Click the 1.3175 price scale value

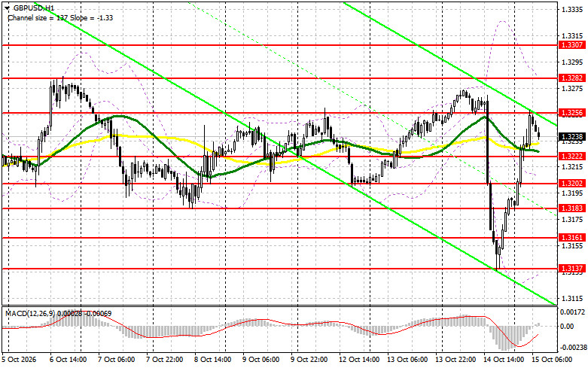coord(572,220)
